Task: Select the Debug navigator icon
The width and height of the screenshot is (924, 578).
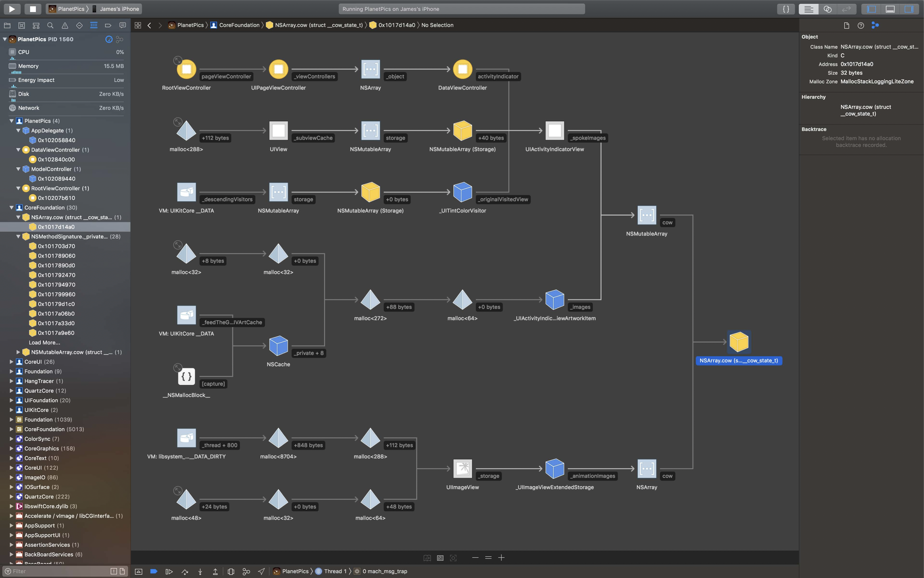Action: (x=94, y=25)
